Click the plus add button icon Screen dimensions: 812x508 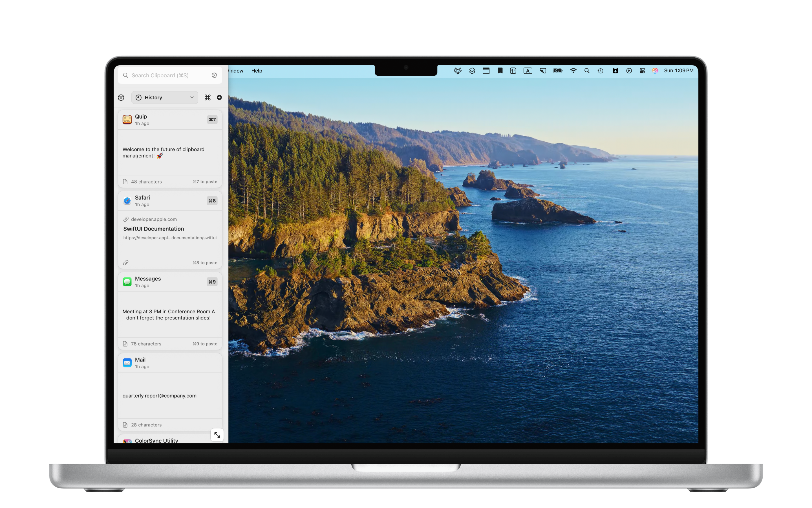point(219,97)
